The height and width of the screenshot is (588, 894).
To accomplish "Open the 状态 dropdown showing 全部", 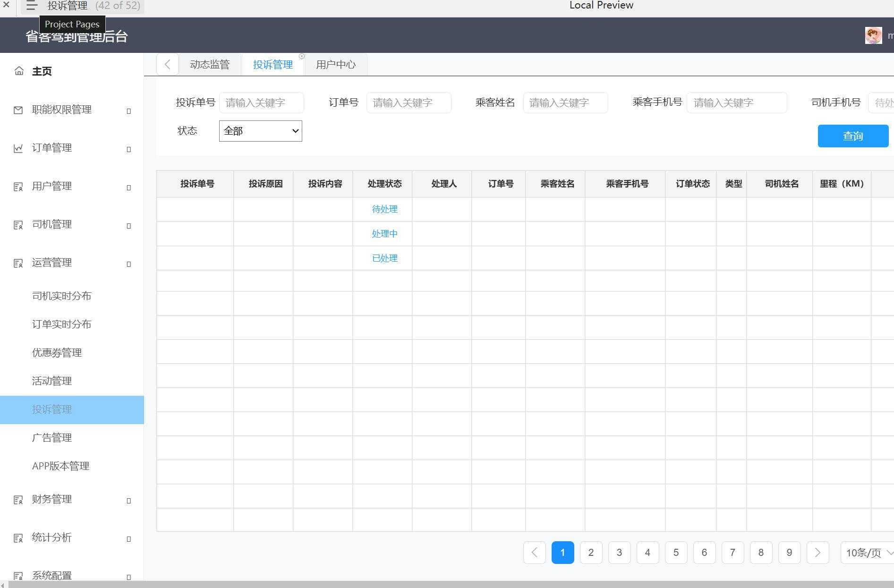I will 260,131.
